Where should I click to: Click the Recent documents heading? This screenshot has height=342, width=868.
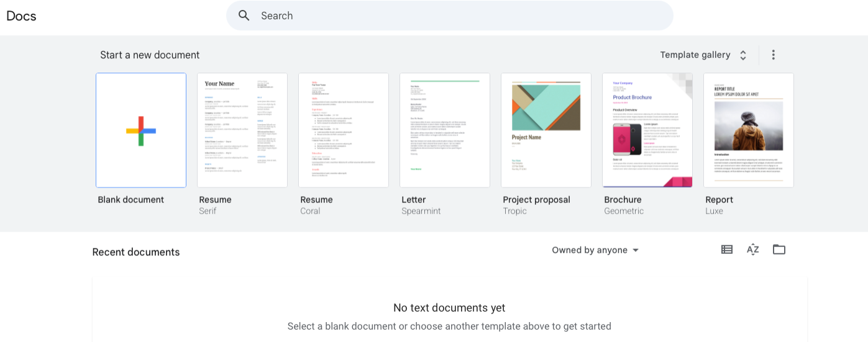pyautogui.click(x=136, y=252)
